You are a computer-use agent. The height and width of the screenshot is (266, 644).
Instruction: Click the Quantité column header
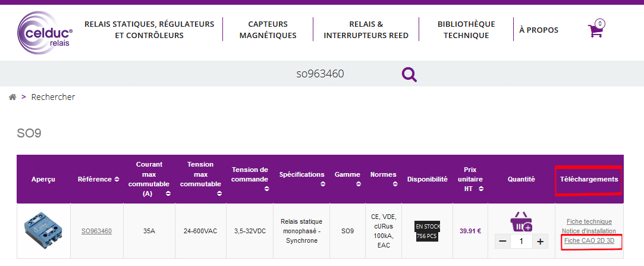pyautogui.click(x=521, y=179)
